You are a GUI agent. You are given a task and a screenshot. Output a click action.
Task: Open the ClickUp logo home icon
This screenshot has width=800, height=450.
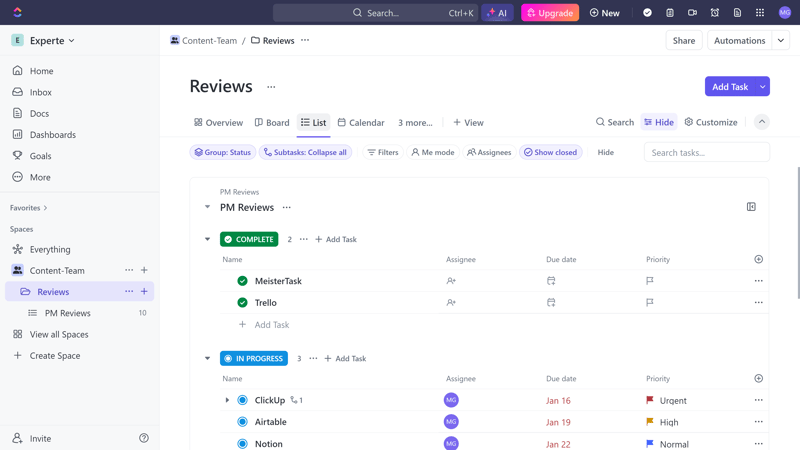point(17,12)
